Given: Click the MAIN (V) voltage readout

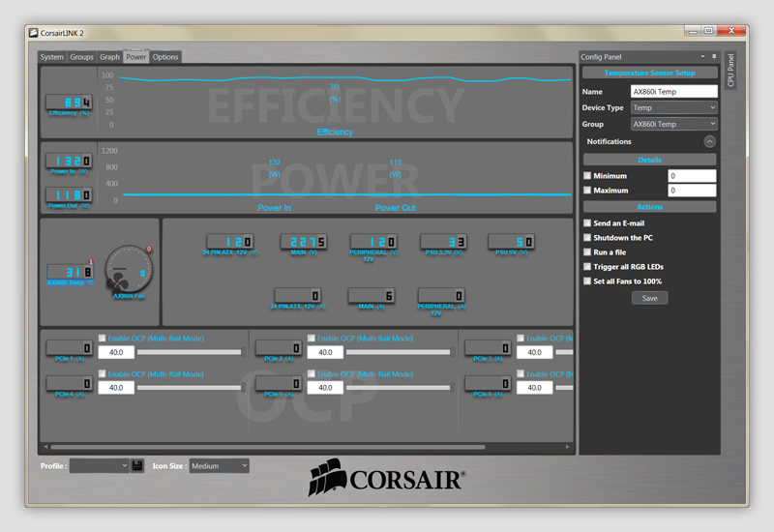Looking at the screenshot, I should 303,241.
